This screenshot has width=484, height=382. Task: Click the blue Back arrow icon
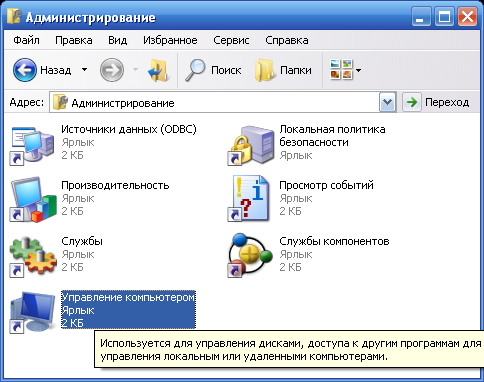pyautogui.click(x=25, y=70)
